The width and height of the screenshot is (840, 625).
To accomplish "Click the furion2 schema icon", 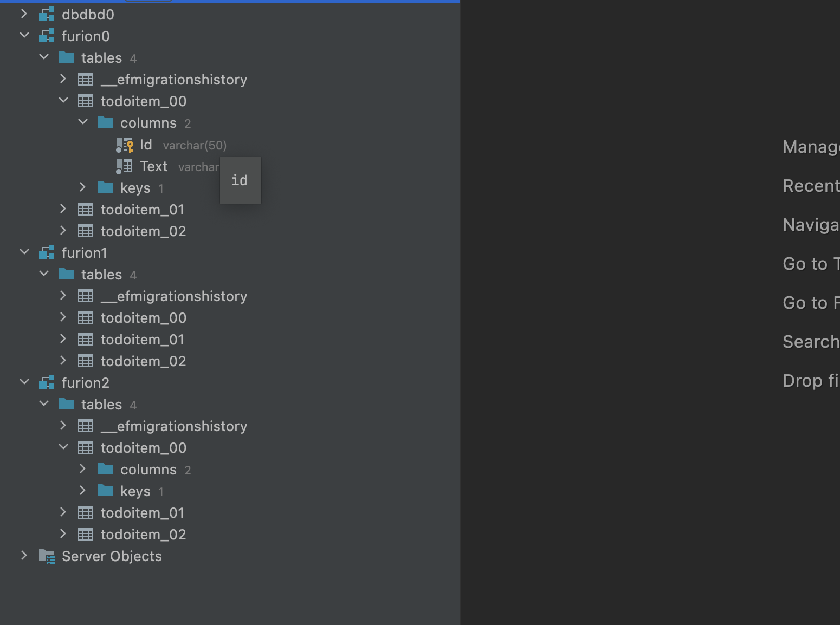I will pos(47,382).
